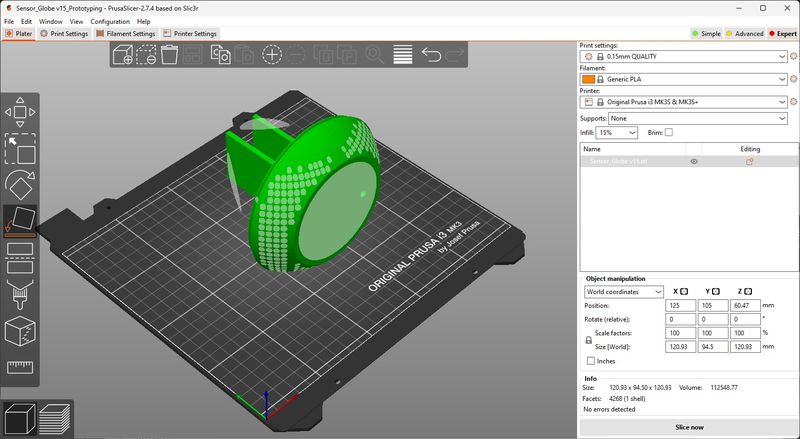Delete the selected object with trash icon

coord(171,54)
